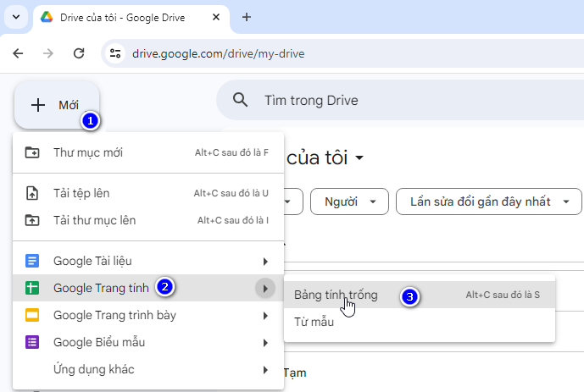Click the Google Slides yellow icon
584x392 pixels.
point(32,316)
